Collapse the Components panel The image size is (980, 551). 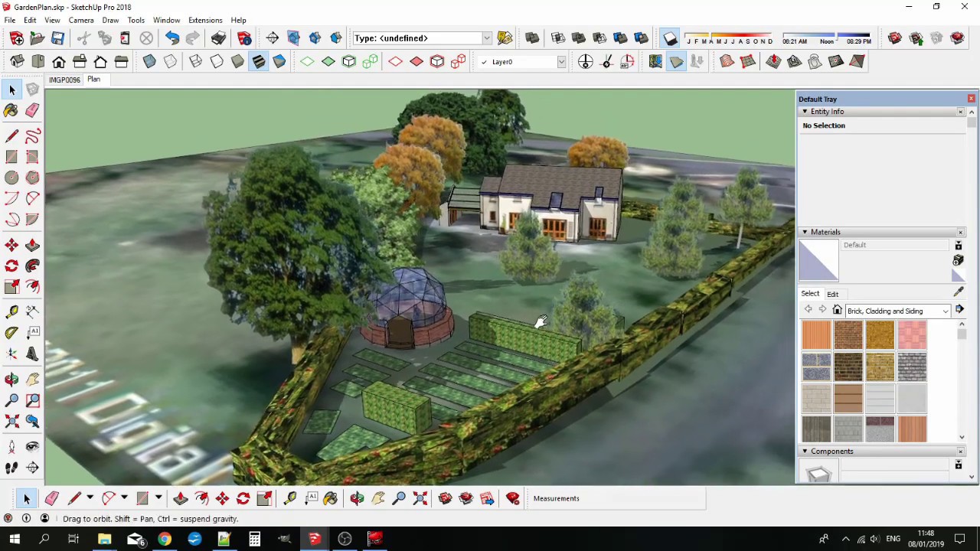(805, 452)
